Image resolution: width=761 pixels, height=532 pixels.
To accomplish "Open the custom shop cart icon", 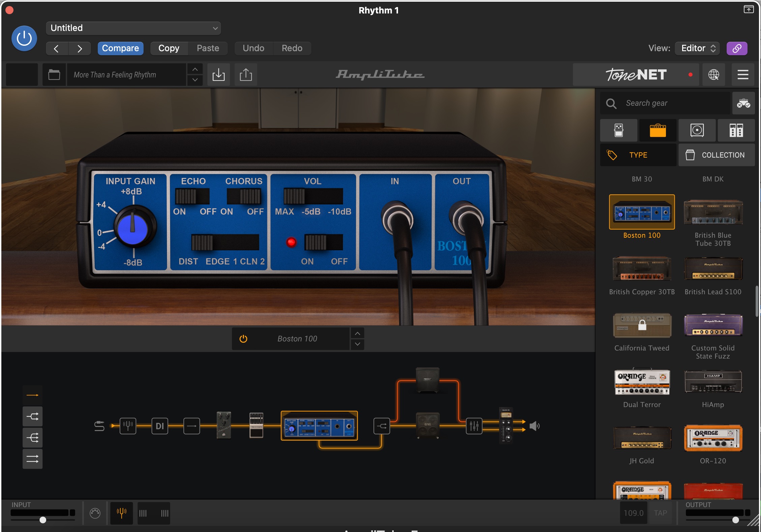I will [743, 103].
